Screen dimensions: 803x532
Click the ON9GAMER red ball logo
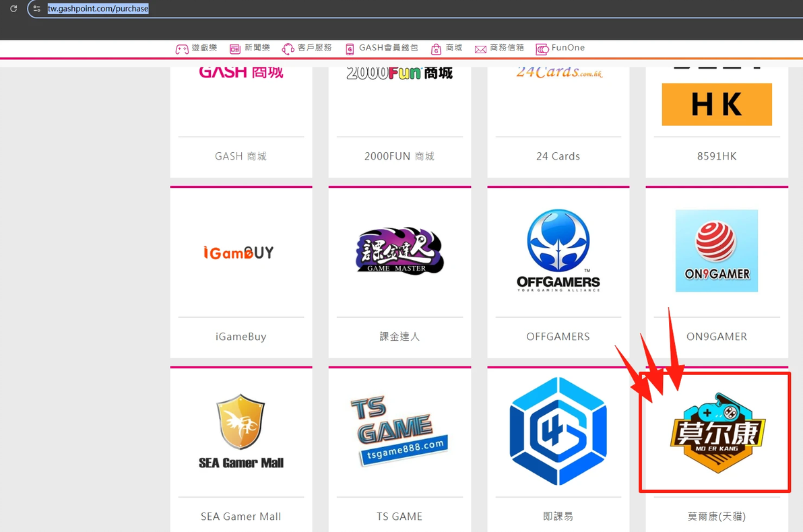tap(717, 251)
